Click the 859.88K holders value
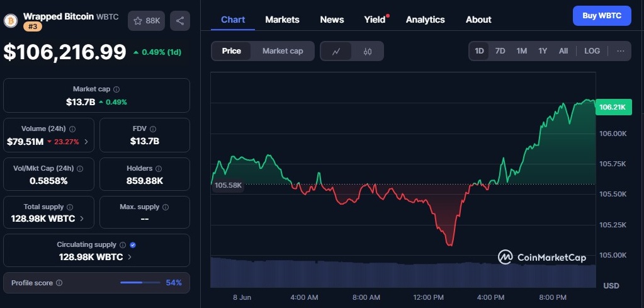This screenshot has height=308, width=644. point(145,180)
